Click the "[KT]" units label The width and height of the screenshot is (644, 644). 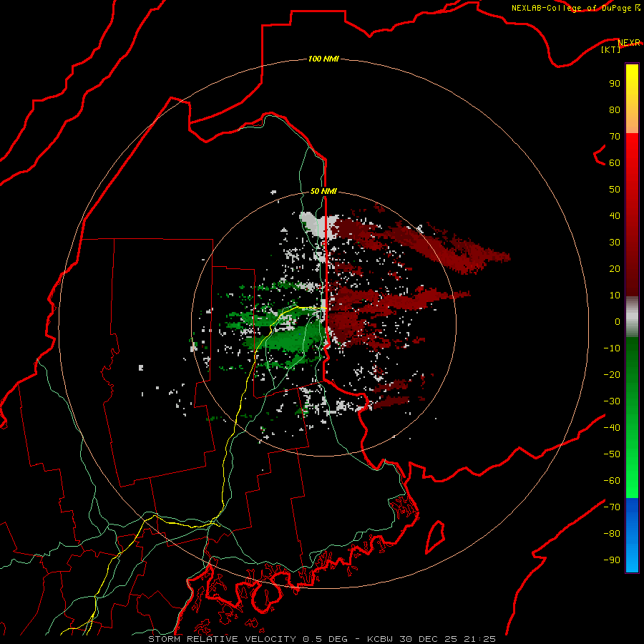click(610, 50)
